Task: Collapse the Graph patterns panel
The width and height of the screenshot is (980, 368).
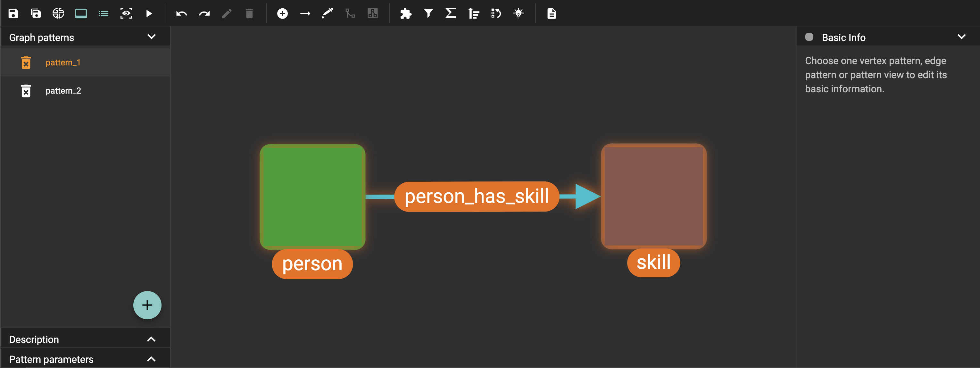Action: pyautogui.click(x=151, y=37)
